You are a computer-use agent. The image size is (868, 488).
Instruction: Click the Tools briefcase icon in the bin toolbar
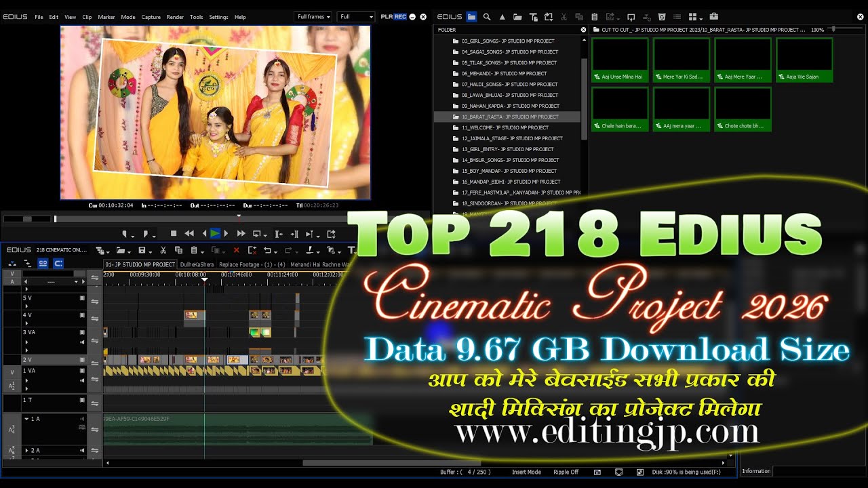click(x=713, y=17)
